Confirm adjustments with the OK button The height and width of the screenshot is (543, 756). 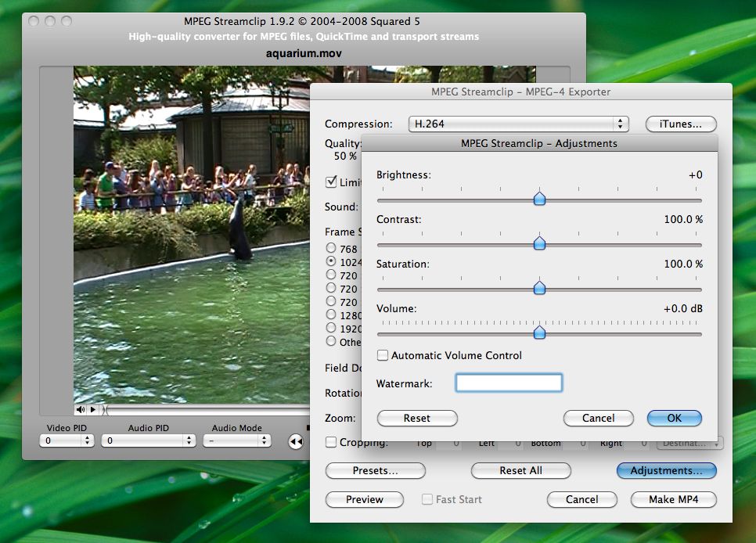click(x=674, y=418)
